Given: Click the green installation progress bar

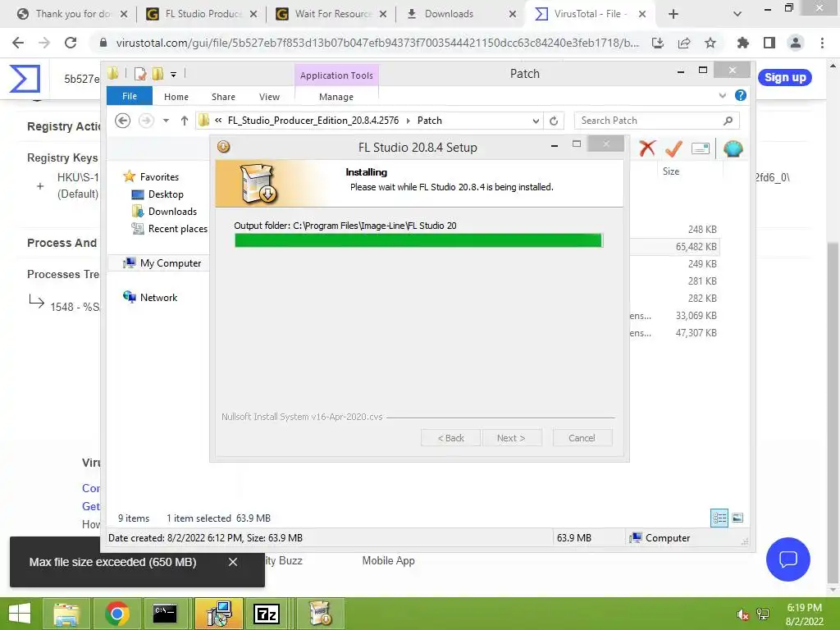Looking at the screenshot, I should [x=419, y=240].
